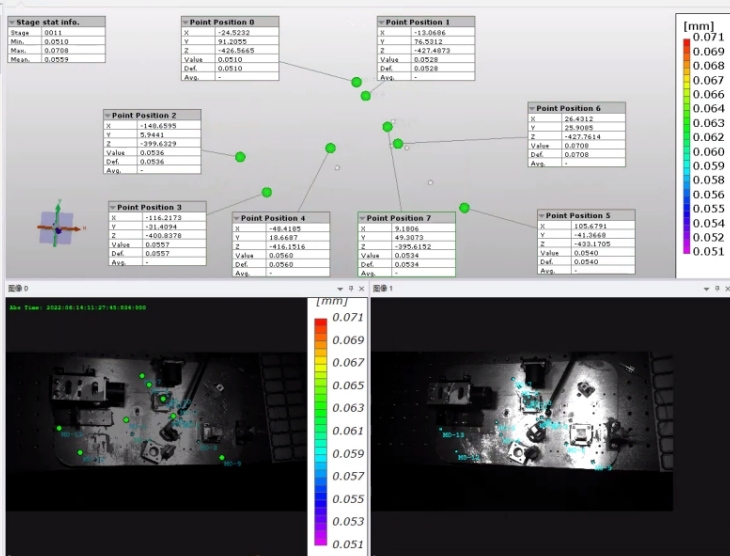730x556 pixels.
Task: Collapse the Point Position 0 table
Action: 187,22
